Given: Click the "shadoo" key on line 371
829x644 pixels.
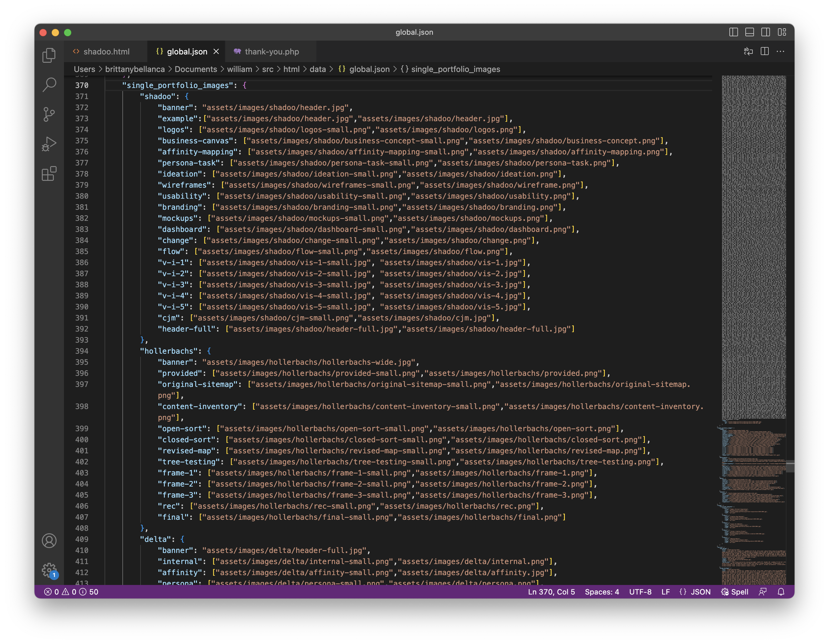Looking at the screenshot, I should 157,97.
